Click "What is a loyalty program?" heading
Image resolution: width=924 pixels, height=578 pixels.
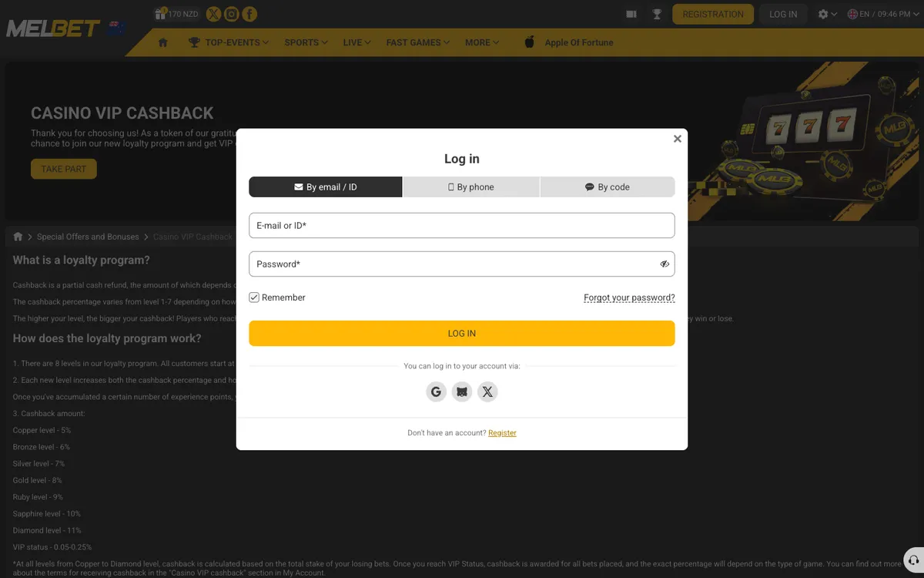click(82, 260)
